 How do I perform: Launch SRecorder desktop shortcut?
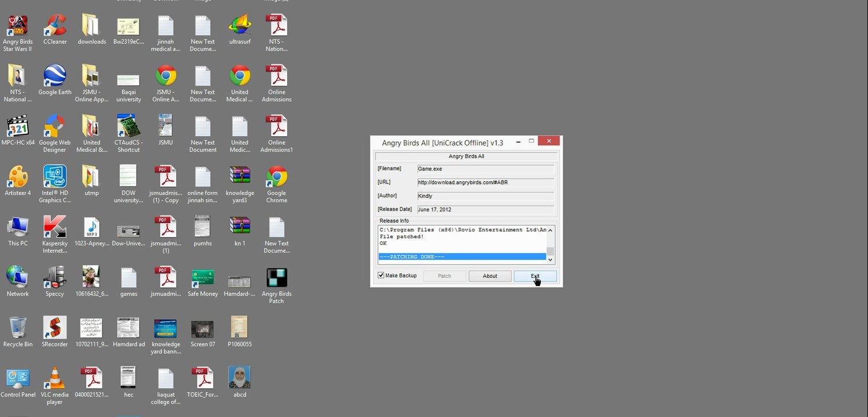pos(54,328)
